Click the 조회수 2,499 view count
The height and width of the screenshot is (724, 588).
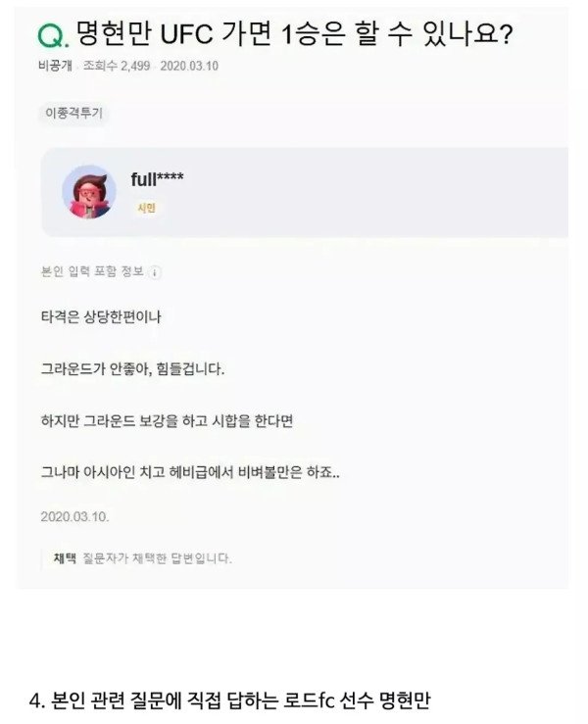(x=117, y=66)
